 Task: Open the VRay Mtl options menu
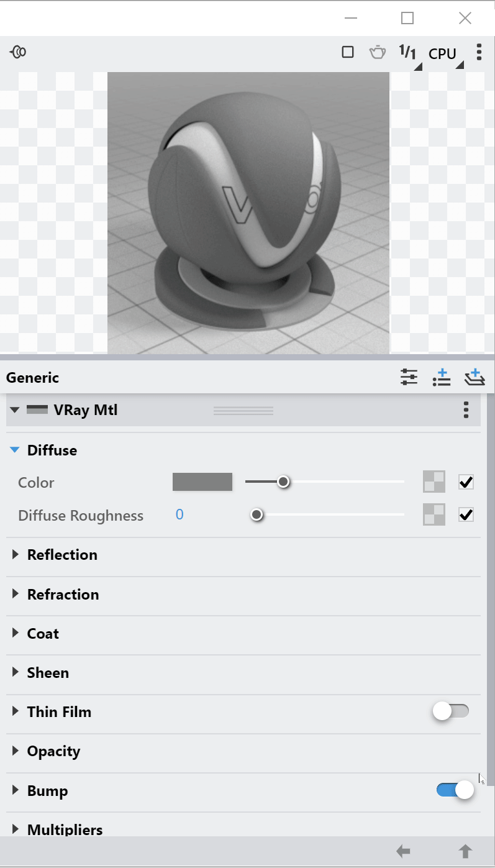click(466, 410)
